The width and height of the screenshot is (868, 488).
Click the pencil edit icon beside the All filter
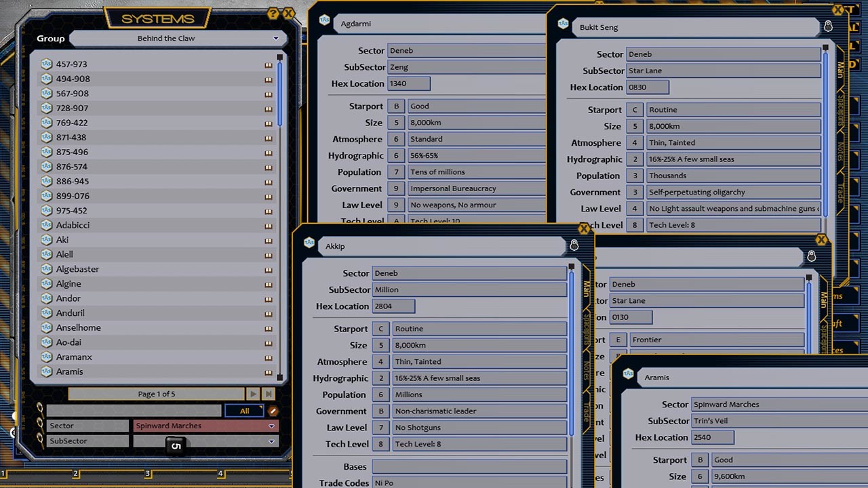(x=273, y=410)
